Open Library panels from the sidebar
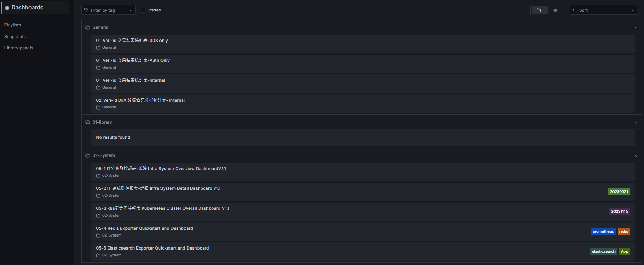The width and height of the screenshot is (644, 265). pos(19,48)
